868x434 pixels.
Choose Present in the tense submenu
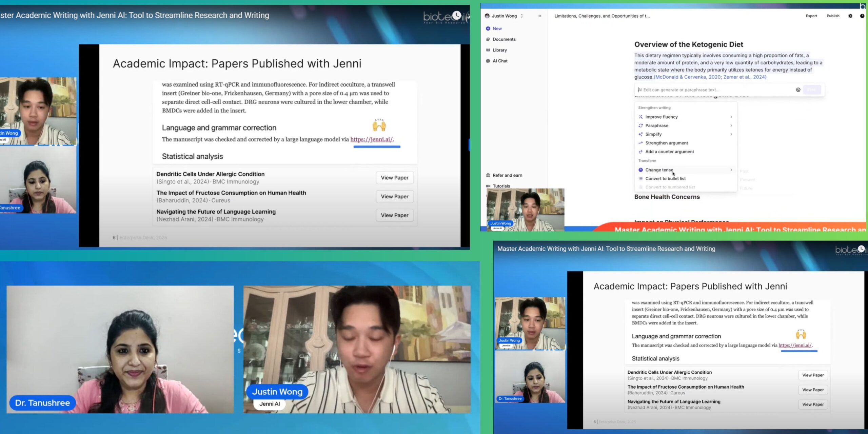coord(748,180)
